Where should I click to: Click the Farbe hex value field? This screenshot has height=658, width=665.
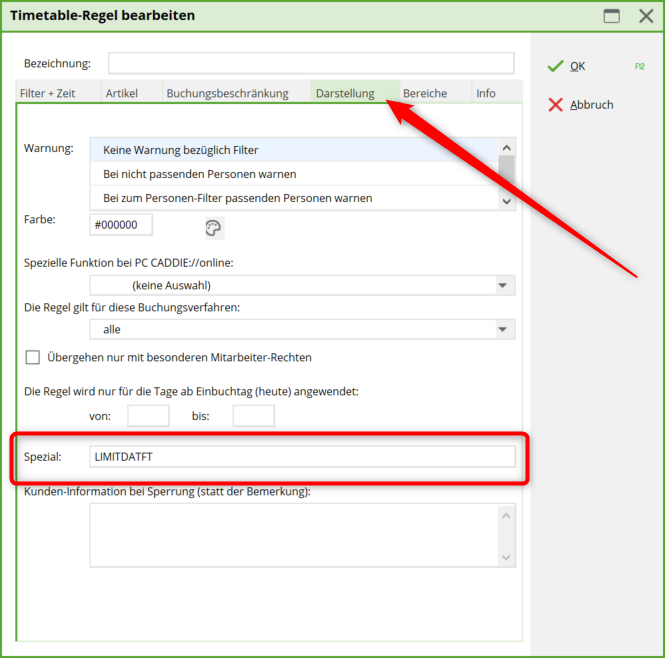pyautogui.click(x=121, y=225)
